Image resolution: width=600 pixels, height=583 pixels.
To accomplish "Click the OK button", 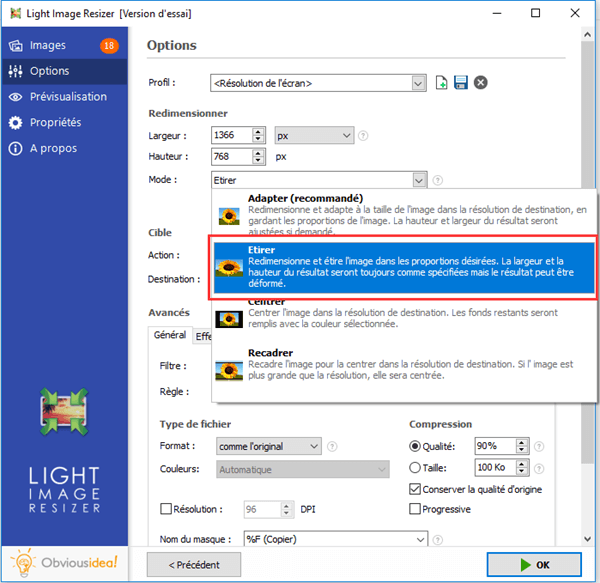I will coord(534,565).
